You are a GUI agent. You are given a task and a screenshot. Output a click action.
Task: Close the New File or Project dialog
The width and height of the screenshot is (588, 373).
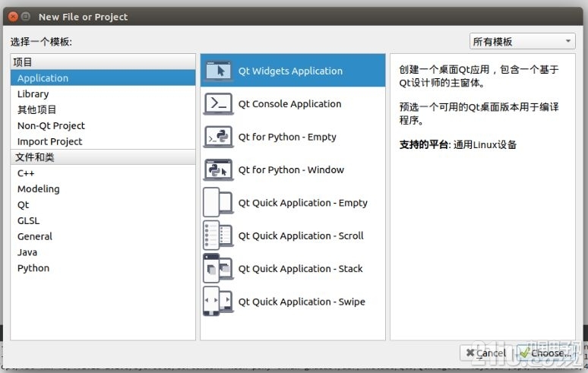[x=13, y=17]
